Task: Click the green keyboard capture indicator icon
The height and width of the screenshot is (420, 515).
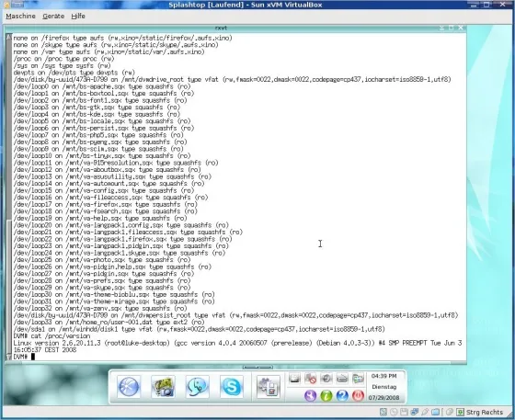Action: click(x=461, y=412)
